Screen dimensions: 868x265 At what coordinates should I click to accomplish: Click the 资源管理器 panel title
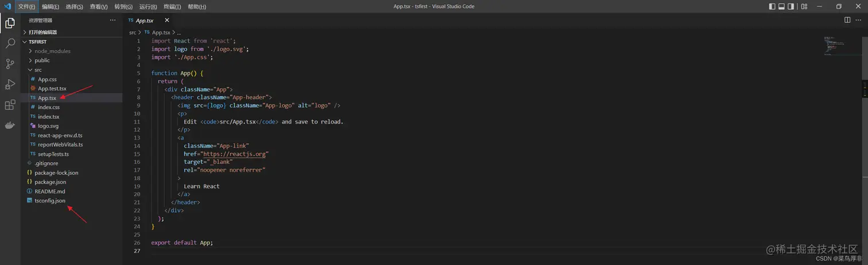[x=41, y=20]
